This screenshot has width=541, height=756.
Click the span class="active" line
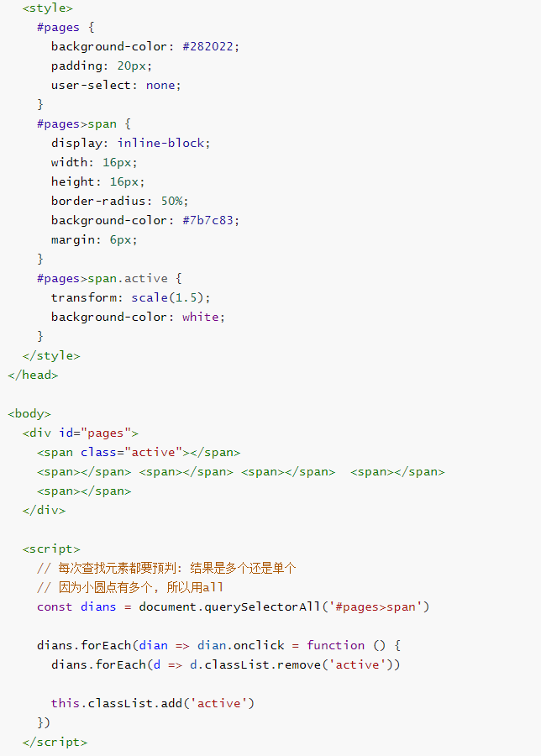[x=139, y=452]
